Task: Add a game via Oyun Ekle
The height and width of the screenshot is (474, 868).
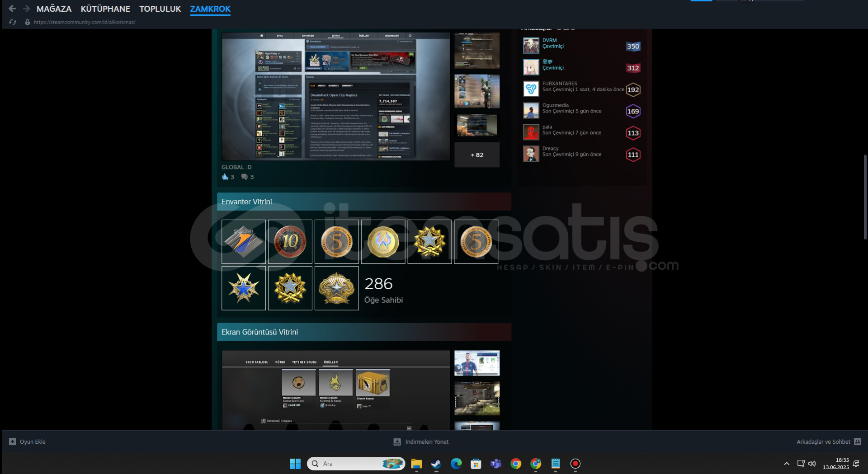Action: click(x=28, y=441)
